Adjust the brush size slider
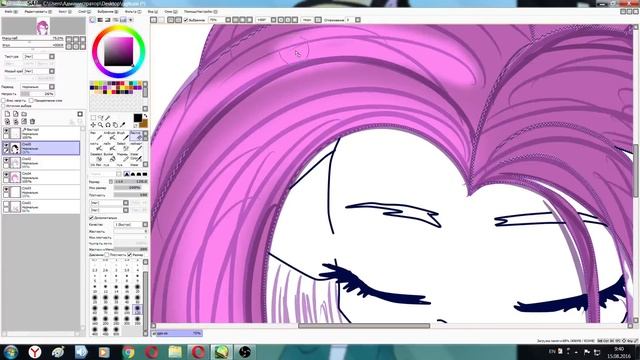Screen dimensions: 640x360 click(x=131, y=182)
